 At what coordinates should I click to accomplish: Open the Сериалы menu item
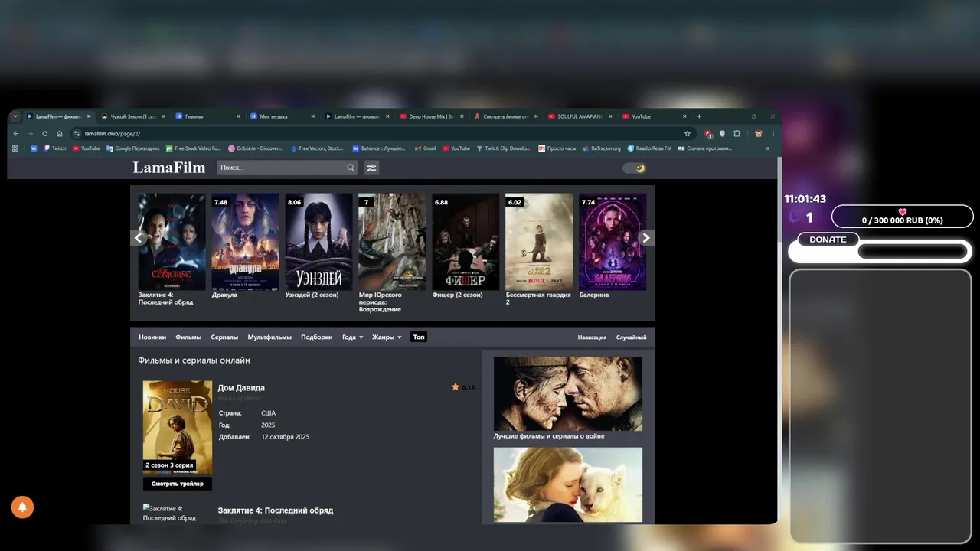point(224,337)
